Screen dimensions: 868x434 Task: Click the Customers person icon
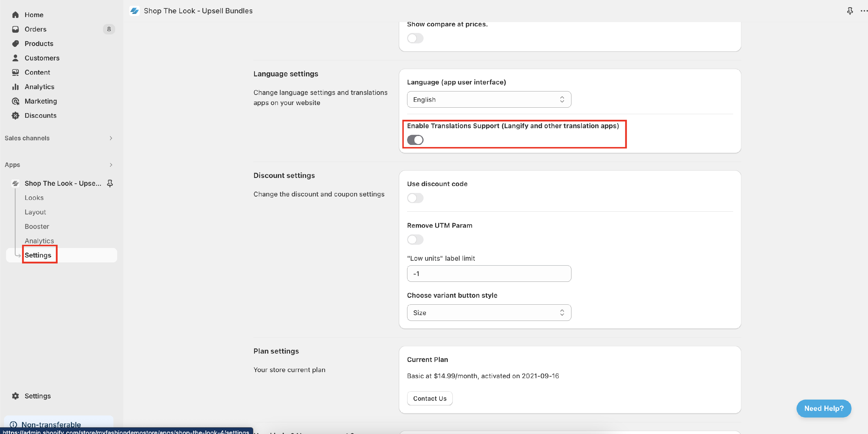pyautogui.click(x=15, y=58)
